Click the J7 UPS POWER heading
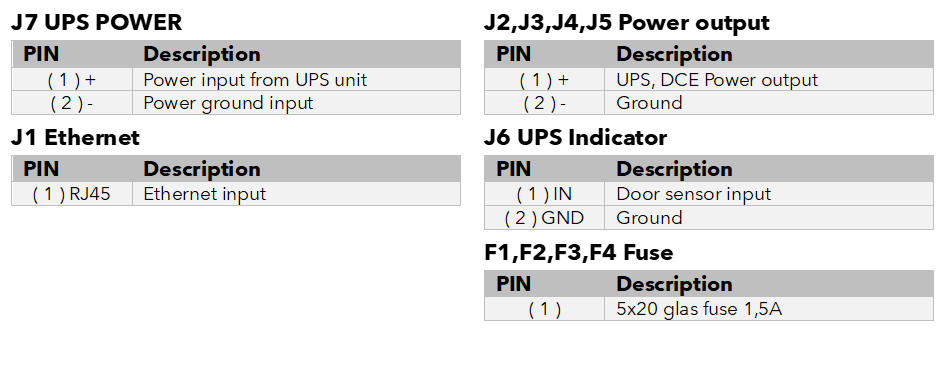Image resolution: width=945 pixels, height=369 pixels. tap(96, 23)
